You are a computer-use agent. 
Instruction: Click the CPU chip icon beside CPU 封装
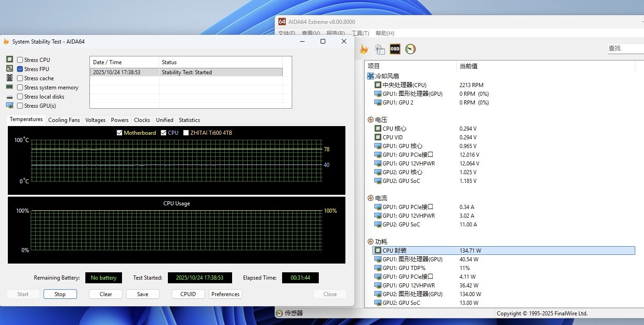pyautogui.click(x=378, y=251)
